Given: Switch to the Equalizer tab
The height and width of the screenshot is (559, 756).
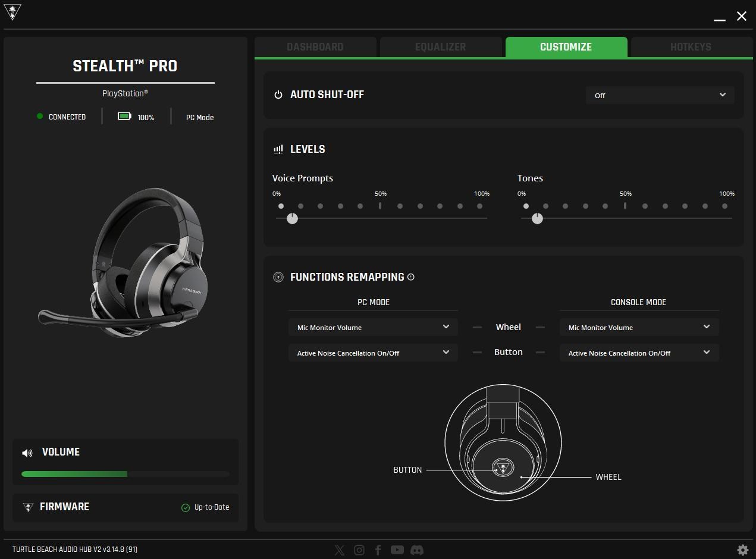Looking at the screenshot, I should coord(441,47).
